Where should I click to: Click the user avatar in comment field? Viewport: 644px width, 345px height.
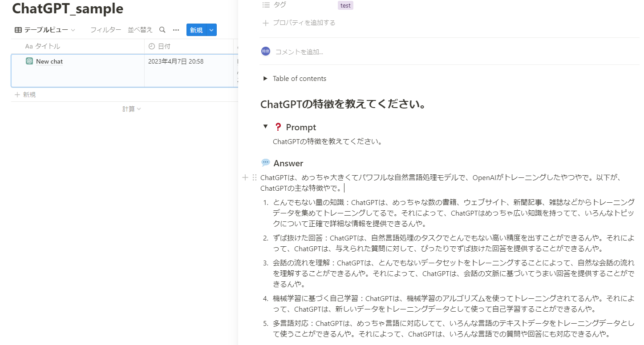pyautogui.click(x=266, y=51)
